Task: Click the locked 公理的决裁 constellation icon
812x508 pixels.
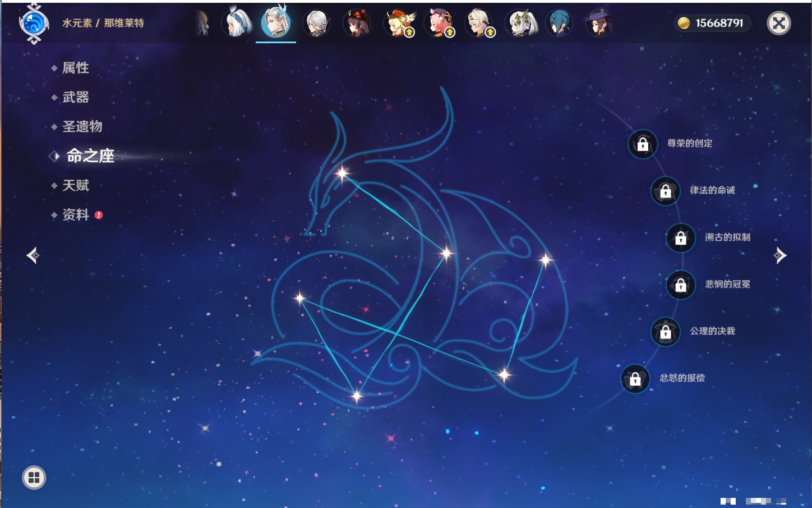Action: [666, 332]
